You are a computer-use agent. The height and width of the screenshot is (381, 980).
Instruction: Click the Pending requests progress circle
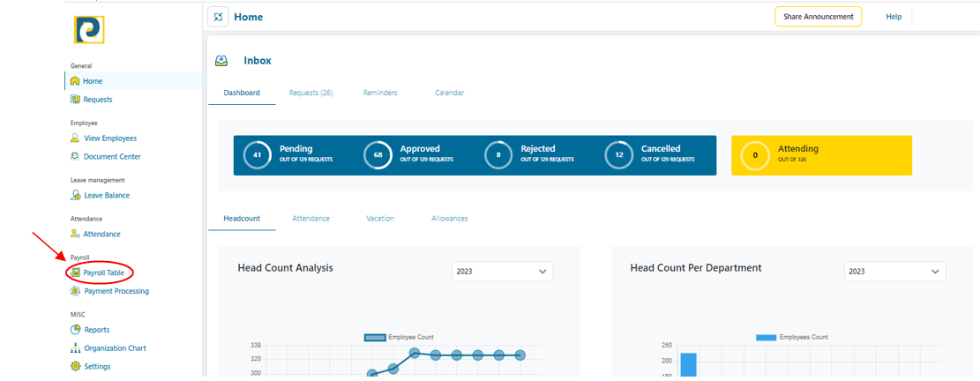click(257, 155)
